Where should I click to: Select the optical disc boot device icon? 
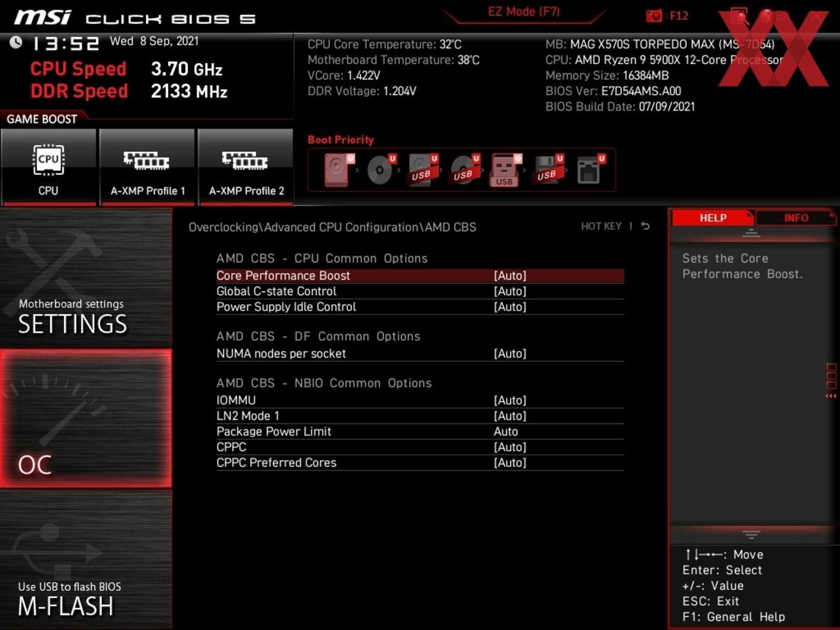(x=380, y=170)
